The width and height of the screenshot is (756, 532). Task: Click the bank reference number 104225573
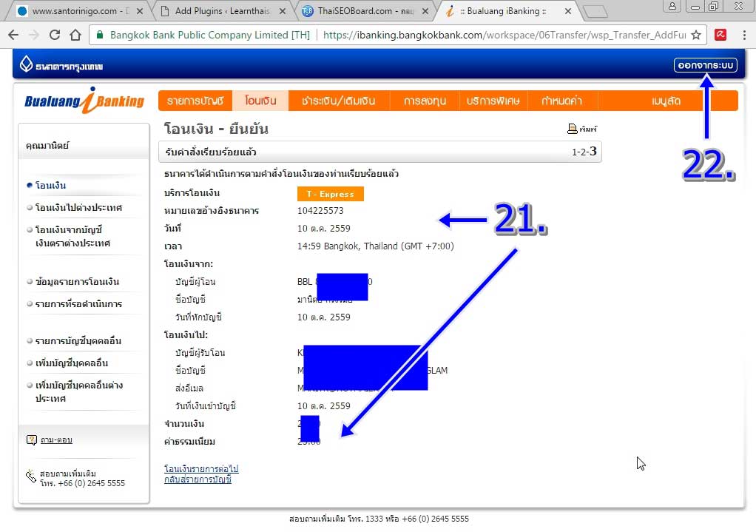pos(320,211)
